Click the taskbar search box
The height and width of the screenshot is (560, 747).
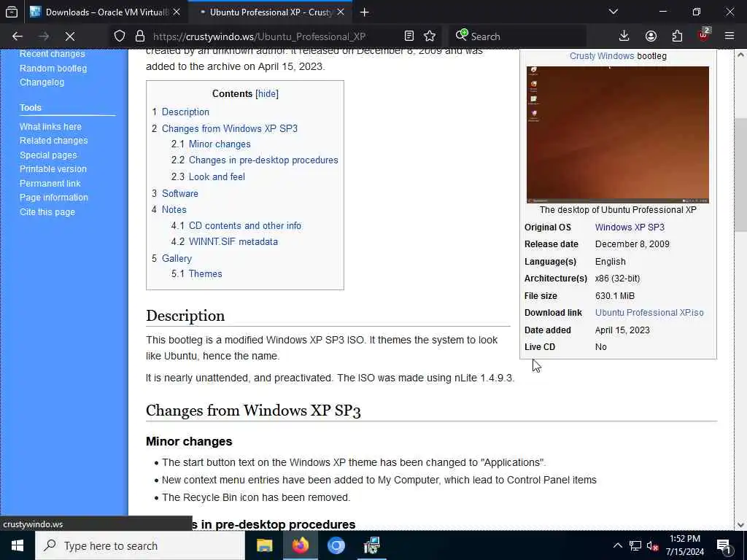coord(140,545)
